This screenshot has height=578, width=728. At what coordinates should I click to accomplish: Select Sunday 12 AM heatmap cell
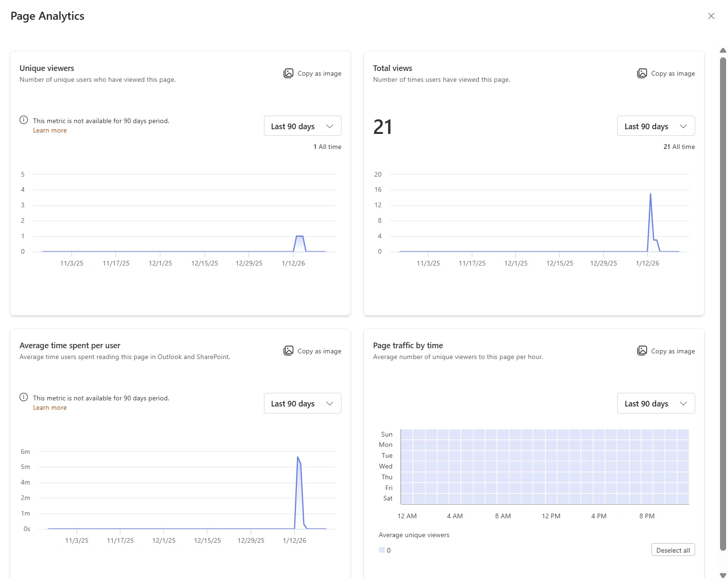coord(407,434)
